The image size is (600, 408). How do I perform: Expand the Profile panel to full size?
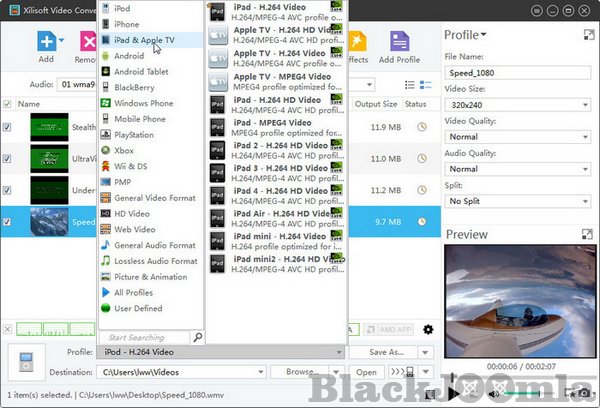click(x=589, y=36)
